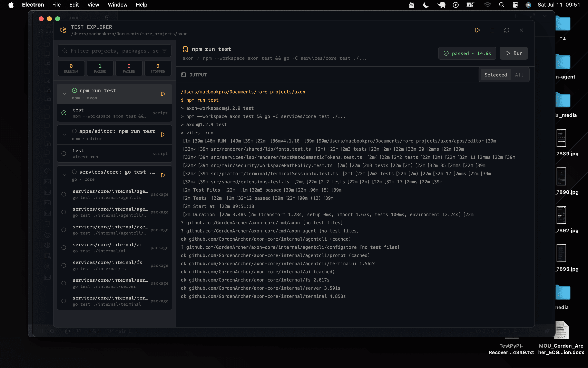Click the green passed check icon on npm run test
588x368 pixels.
[x=74, y=91]
